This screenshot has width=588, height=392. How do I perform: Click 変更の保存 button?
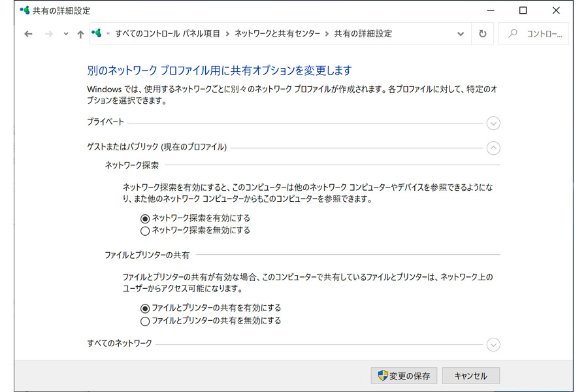(403, 376)
